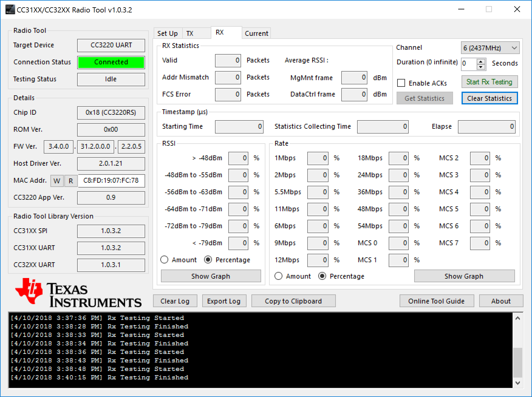Switch to the Set Up tab
Image resolution: width=532 pixels, height=397 pixels.
(168, 33)
